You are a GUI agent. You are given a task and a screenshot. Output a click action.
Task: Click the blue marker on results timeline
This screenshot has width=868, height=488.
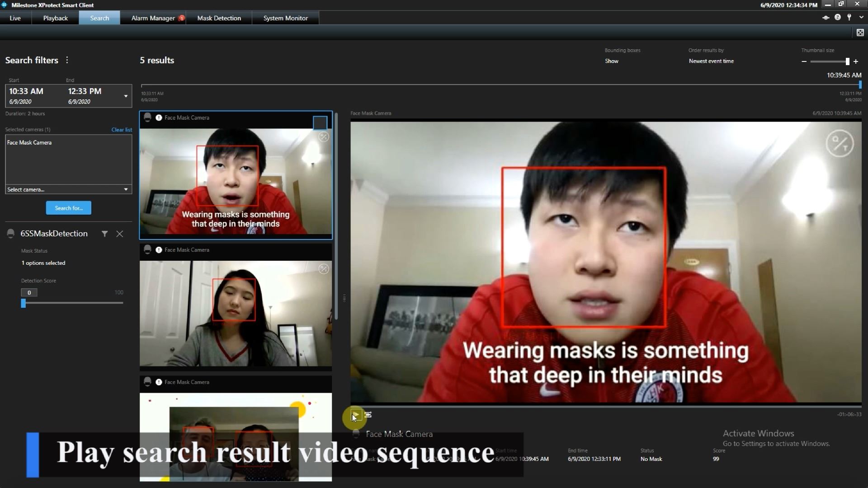860,84
